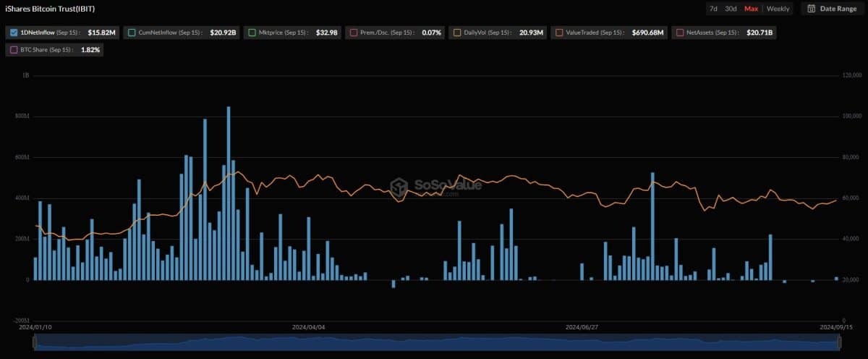This screenshot has height=359, width=868.
Task: Click the iShares Bitcoin Trust(IBIT) title
Action: point(49,9)
